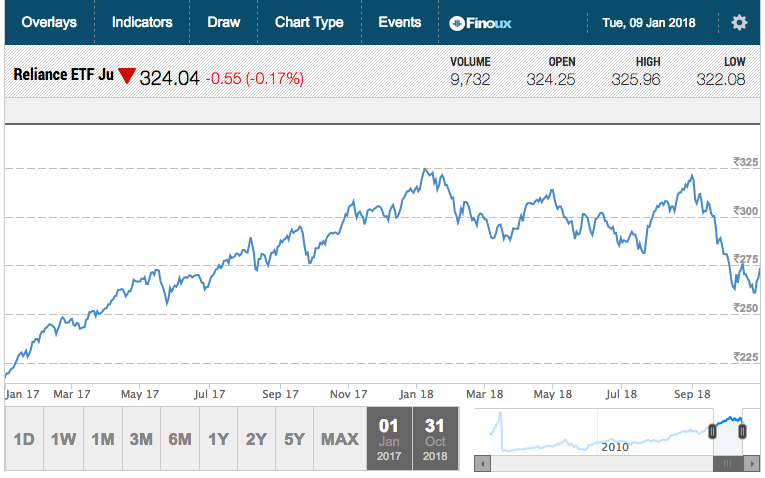Image resolution: width=765 pixels, height=478 pixels.
Task: Select the 1D time range
Action: (x=24, y=439)
